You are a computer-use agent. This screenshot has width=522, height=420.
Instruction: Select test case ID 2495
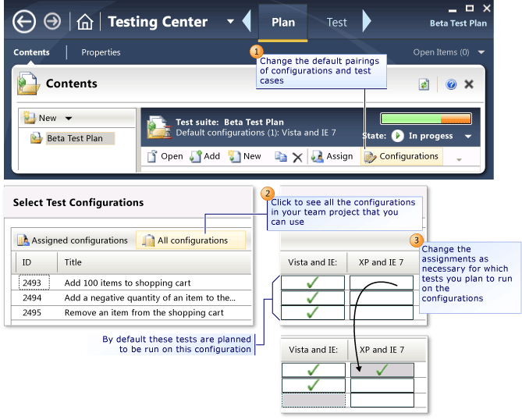pos(32,313)
